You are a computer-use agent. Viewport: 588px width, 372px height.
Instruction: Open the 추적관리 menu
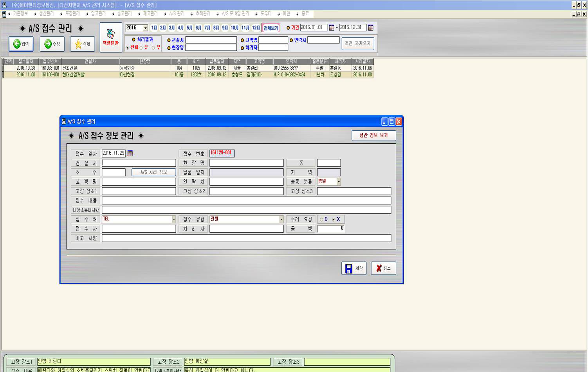(203, 14)
